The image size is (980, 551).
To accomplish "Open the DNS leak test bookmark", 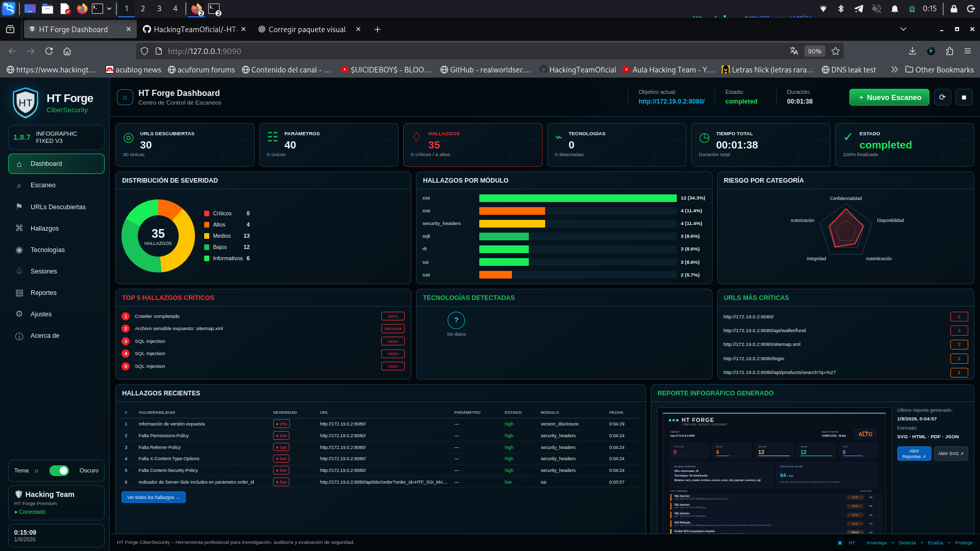I will tap(849, 70).
